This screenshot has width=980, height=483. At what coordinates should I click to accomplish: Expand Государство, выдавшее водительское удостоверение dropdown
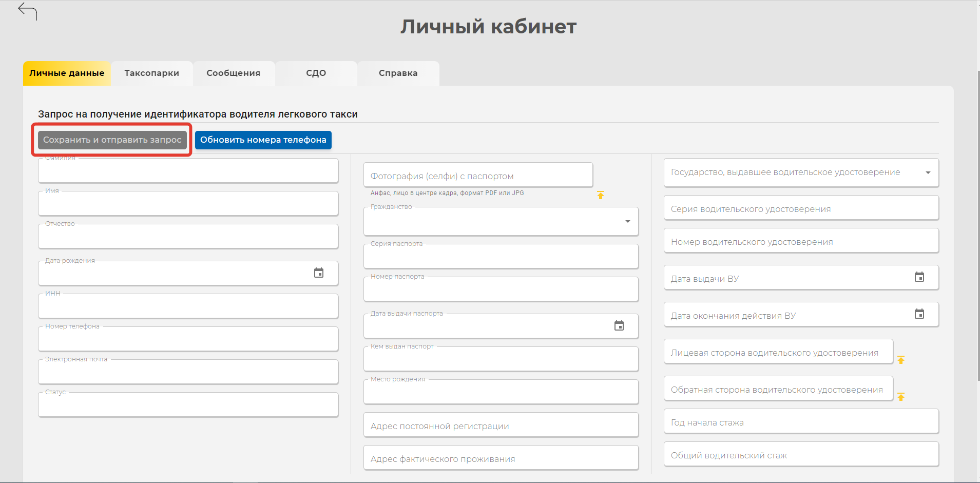(x=928, y=172)
